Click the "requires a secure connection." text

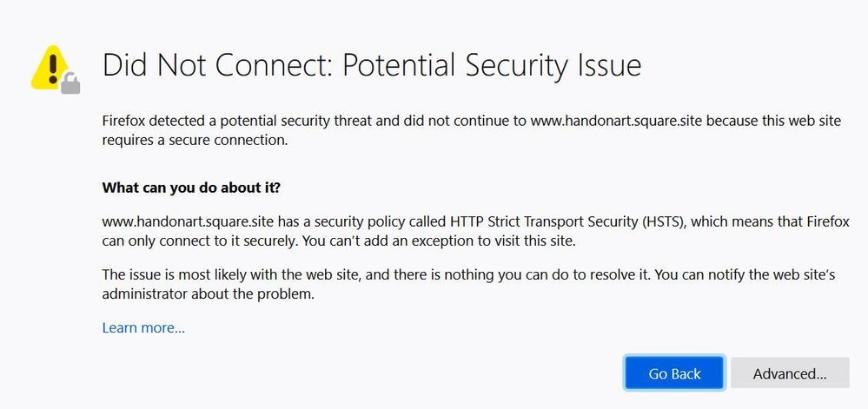point(195,140)
